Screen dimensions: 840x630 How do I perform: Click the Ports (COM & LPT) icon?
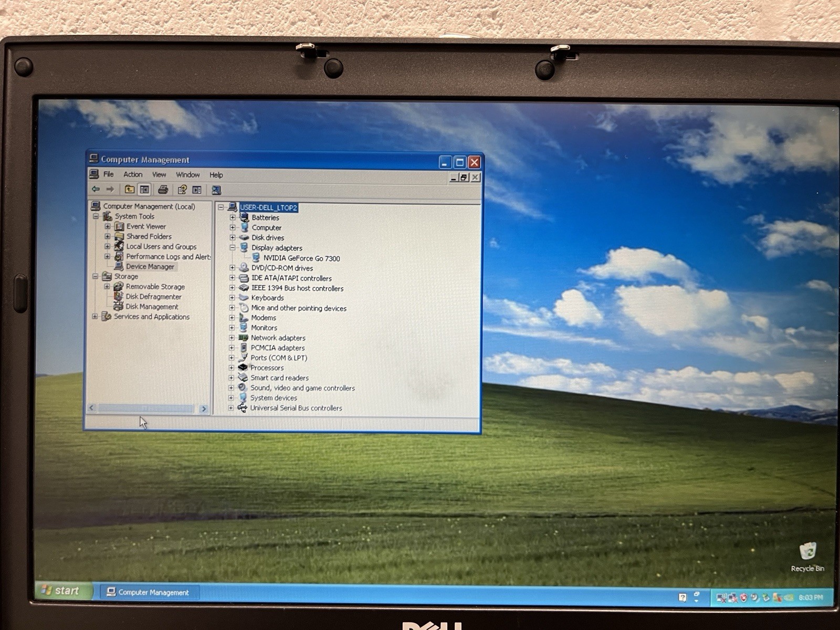[x=243, y=358]
